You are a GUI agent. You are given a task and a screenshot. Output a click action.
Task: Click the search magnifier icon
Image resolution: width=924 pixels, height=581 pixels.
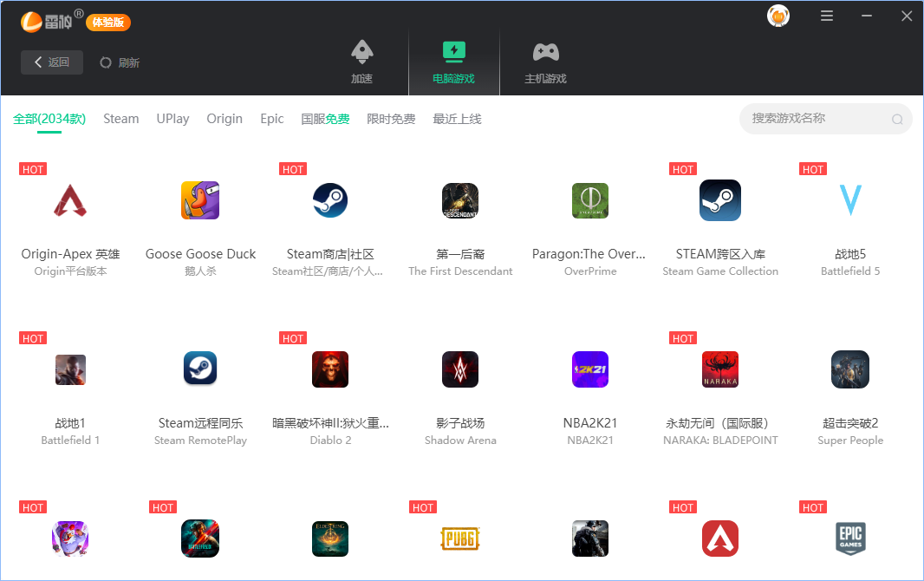click(x=897, y=119)
